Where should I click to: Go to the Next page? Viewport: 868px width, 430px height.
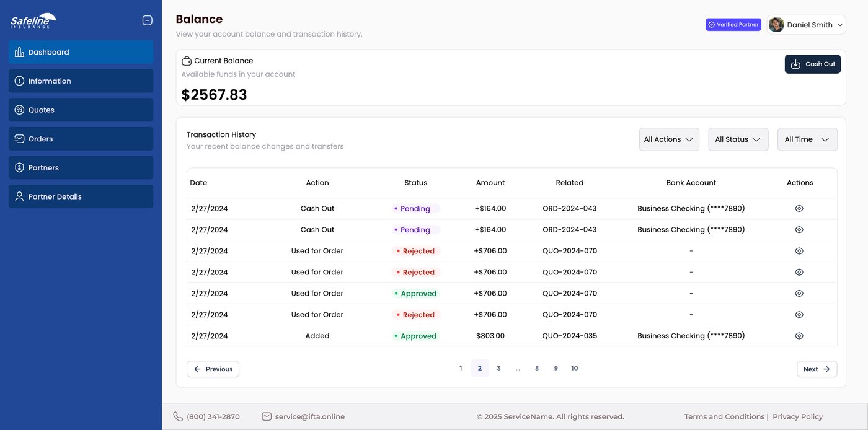[x=817, y=369]
